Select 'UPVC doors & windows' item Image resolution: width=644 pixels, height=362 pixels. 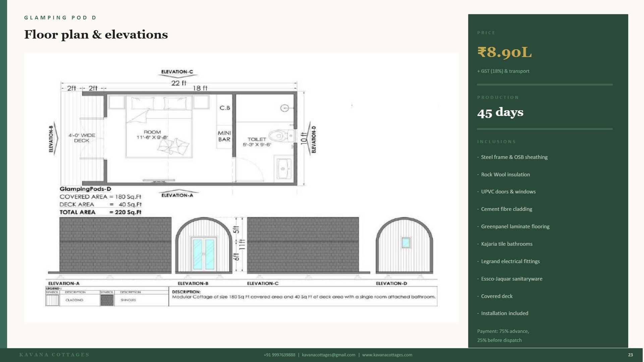(508, 192)
